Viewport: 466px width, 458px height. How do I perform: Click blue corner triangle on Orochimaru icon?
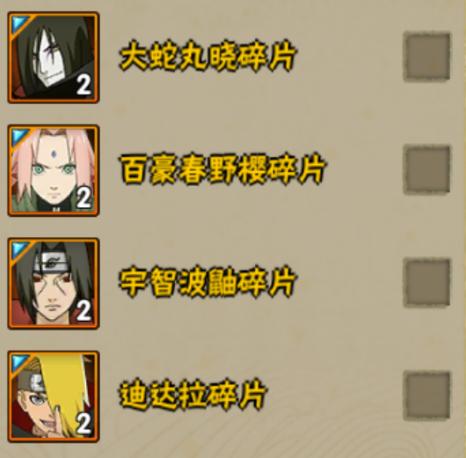[19, 23]
